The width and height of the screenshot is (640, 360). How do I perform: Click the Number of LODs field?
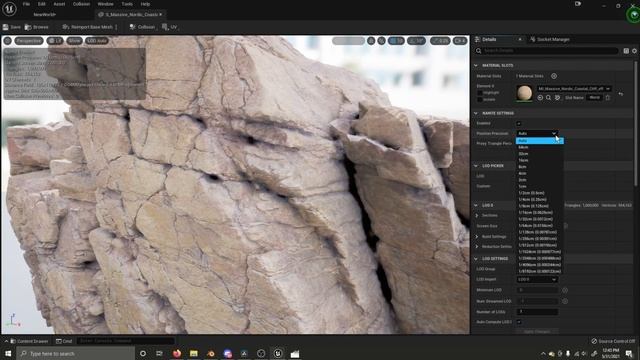pos(537,312)
